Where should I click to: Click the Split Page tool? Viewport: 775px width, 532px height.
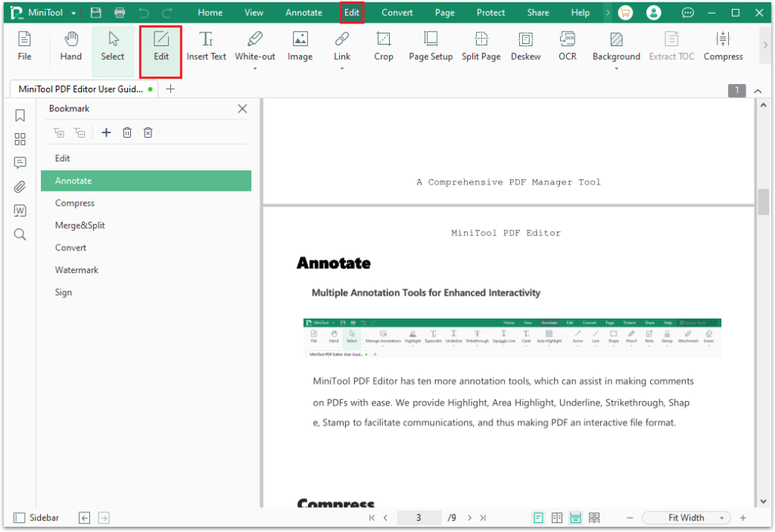481,46
